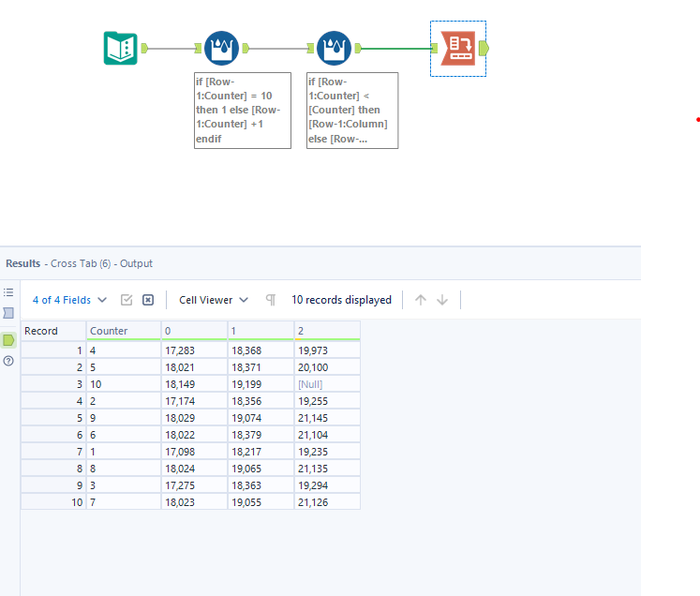
Task: Expand the '4 of 4 Fields' dropdown
Action: (x=69, y=300)
